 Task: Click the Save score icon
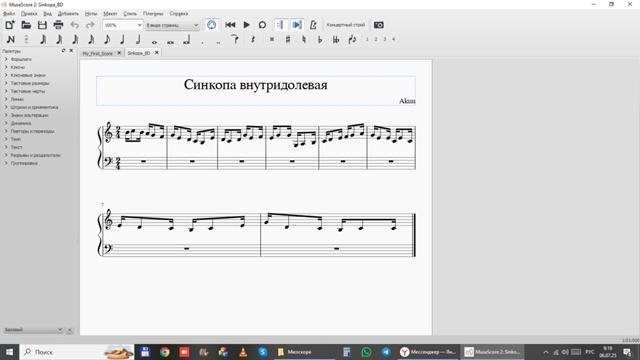pyautogui.click(x=42, y=25)
